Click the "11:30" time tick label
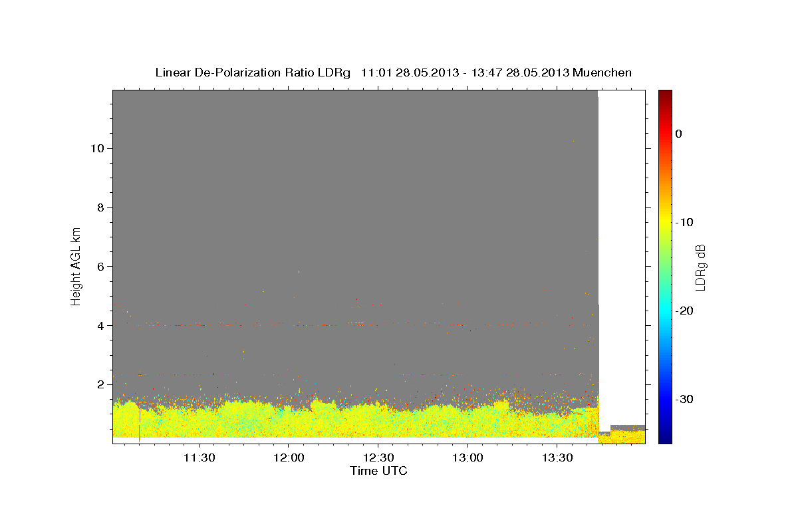The image size is (798, 532). [x=198, y=458]
